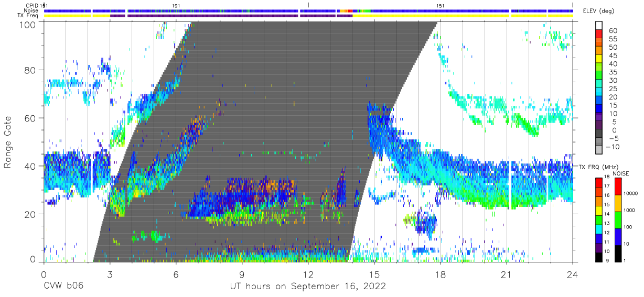This screenshot has height=297, width=644.
Task: Click the 'CVW b06' radar label
Action: tap(63, 286)
